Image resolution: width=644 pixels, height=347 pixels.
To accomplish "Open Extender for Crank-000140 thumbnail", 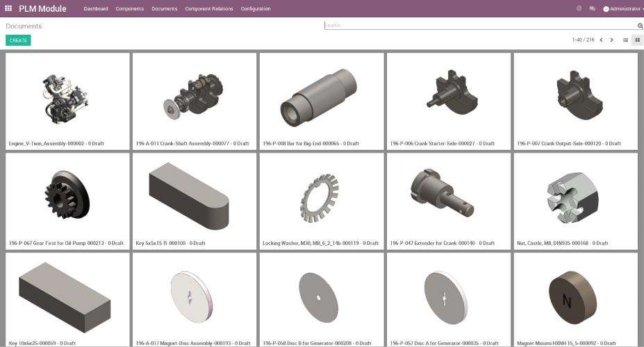I will pyautogui.click(x=442, y=192).
